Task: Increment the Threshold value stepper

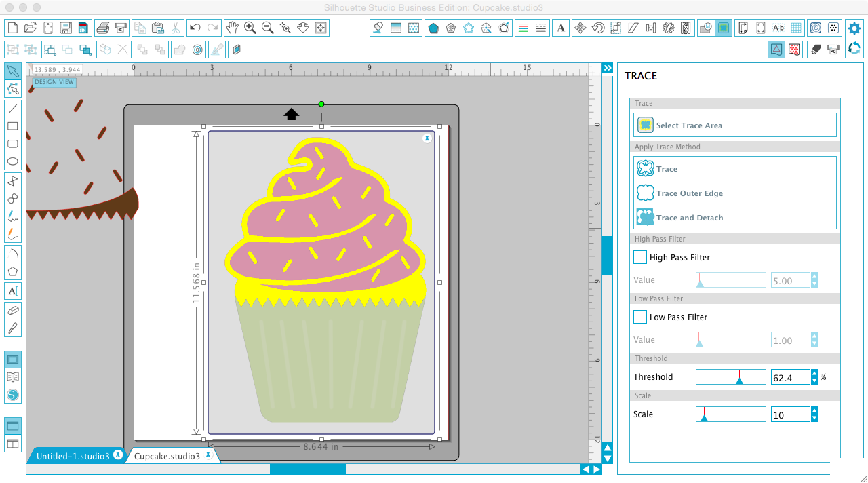Action: coord(814,374)
